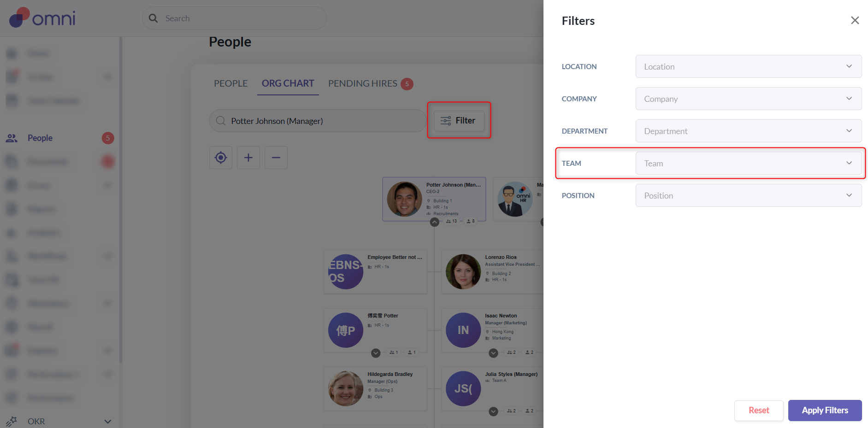The width and height of the screenshot is (868, 428).
Task: Open the Company dropdown
Action: (x=748, y=99)
